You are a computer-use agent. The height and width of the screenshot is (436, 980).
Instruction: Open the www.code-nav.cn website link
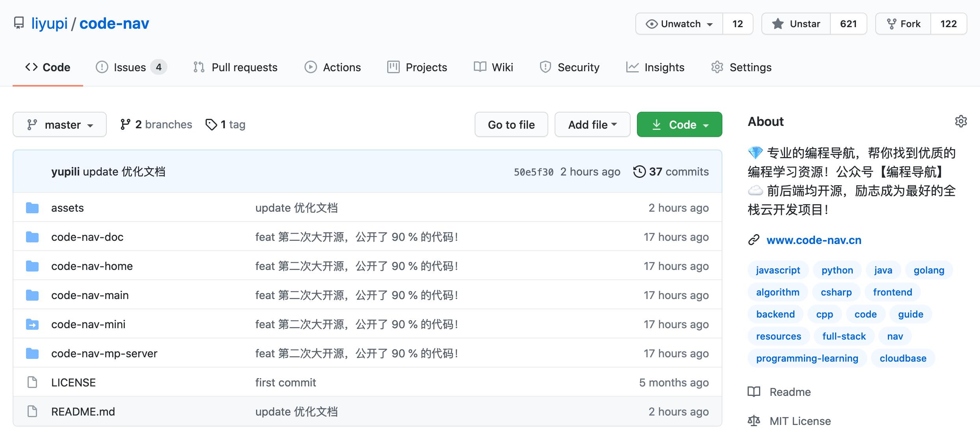pyautogui.click(x=814, y=240)
